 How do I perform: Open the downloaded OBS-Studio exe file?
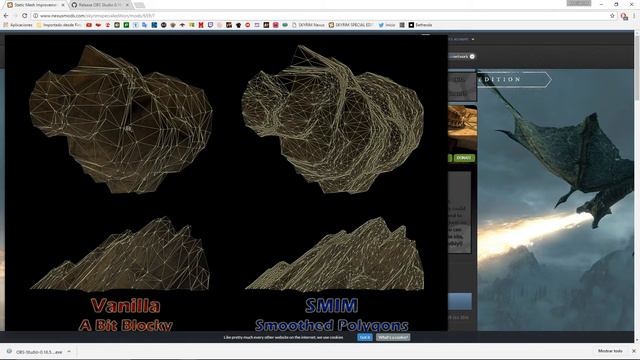35,351
